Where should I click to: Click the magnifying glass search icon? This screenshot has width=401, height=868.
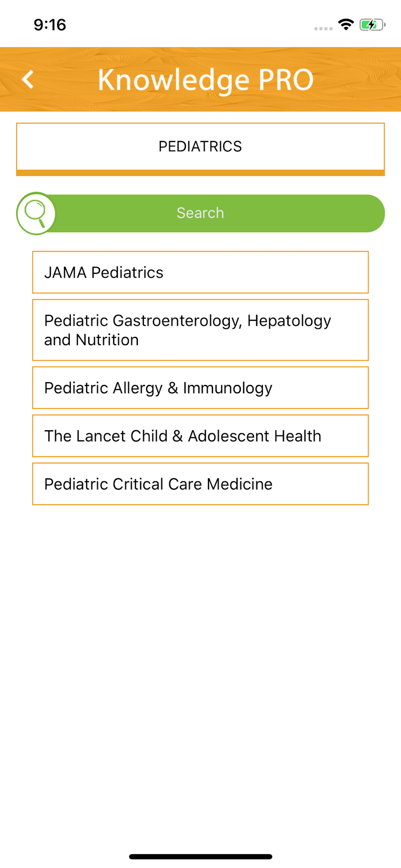(36, 214)
